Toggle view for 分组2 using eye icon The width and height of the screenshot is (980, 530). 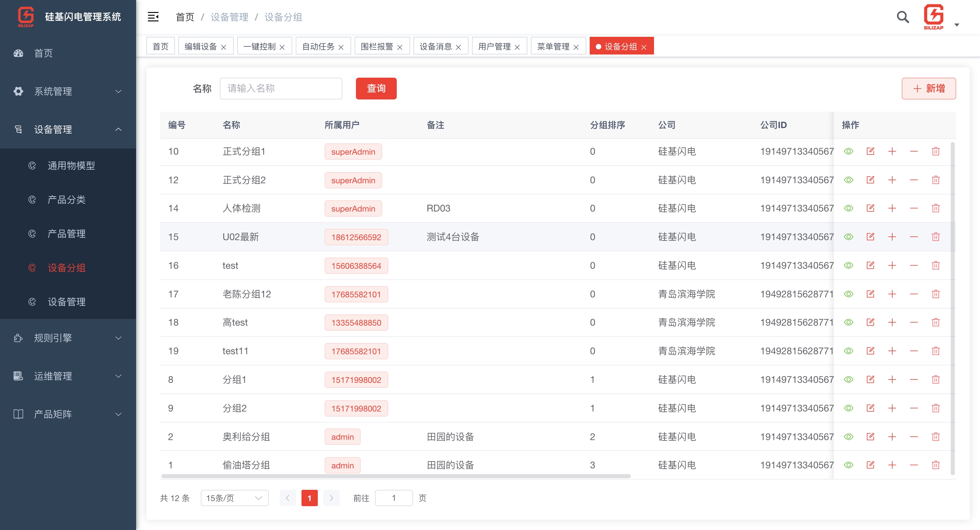click(849, 408)
